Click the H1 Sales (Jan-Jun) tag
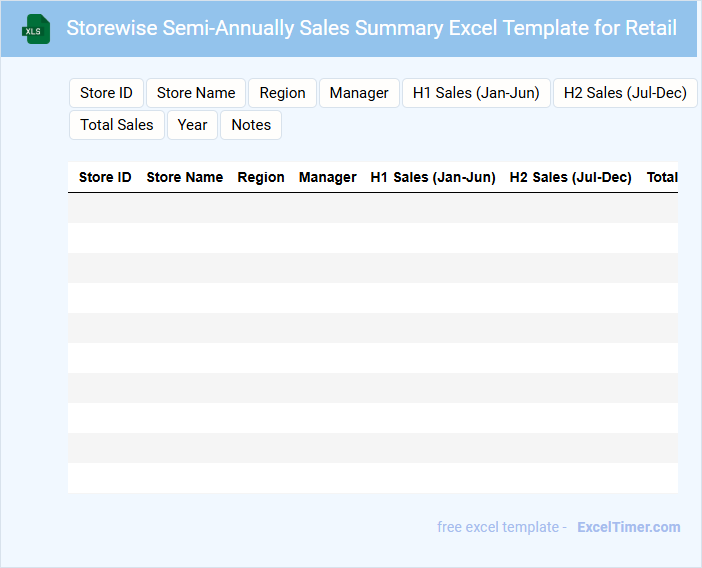 pyautogui.click(x=476, y=93)
